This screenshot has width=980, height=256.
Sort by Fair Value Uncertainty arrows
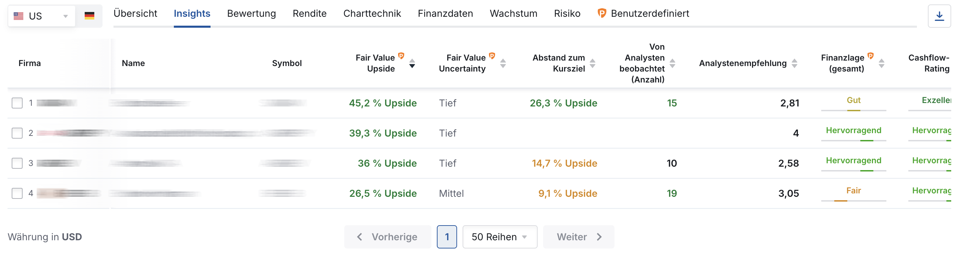tap(503, 63)
